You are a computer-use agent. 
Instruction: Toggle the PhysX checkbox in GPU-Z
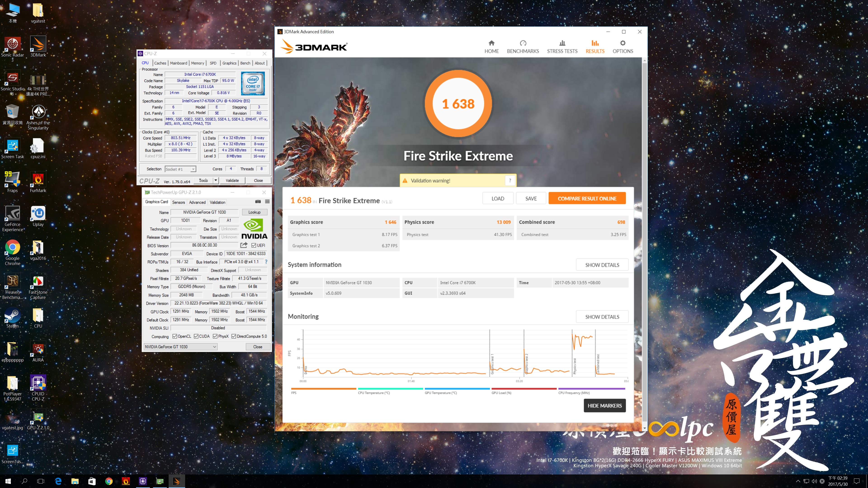point(215,336)
